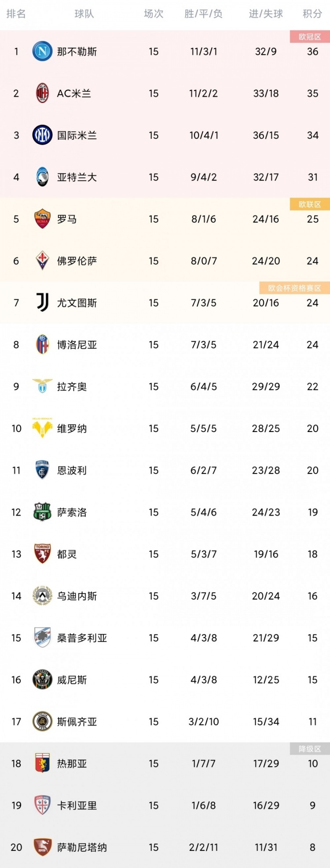
Task: Click the 欧冠区 zone label
Action: (x=310, y=37)
